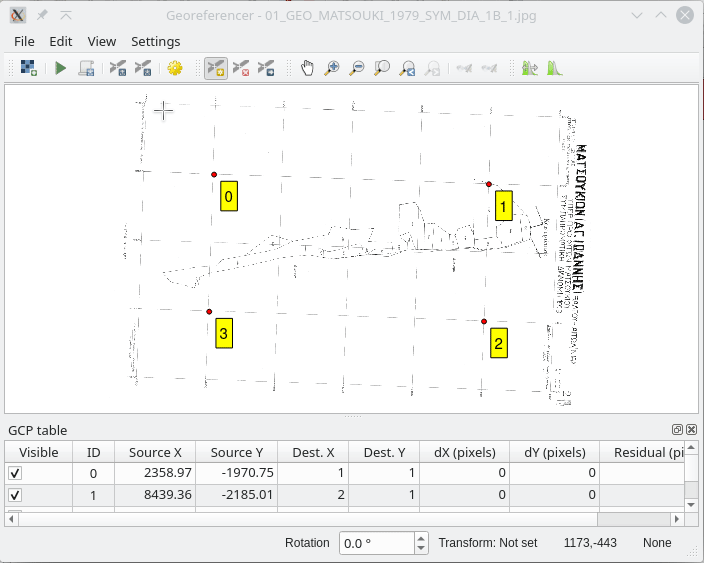Open Transformation Settings via the gear icon
This screenshot has width=704, height=563.
click(x=176, y=68)
